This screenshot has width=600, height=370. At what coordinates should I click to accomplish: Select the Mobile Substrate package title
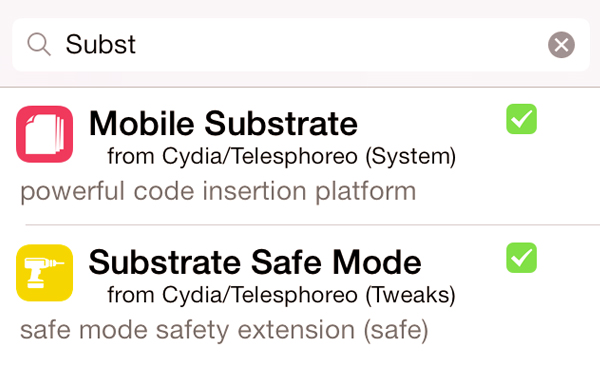coord(223,123)
